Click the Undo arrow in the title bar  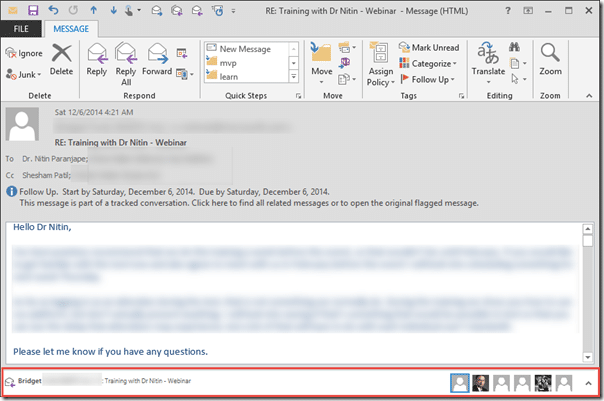click(53, 10)
